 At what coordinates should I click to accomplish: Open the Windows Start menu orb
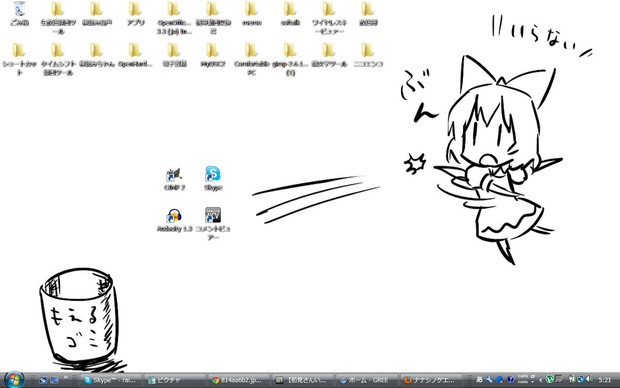(14, 380)
